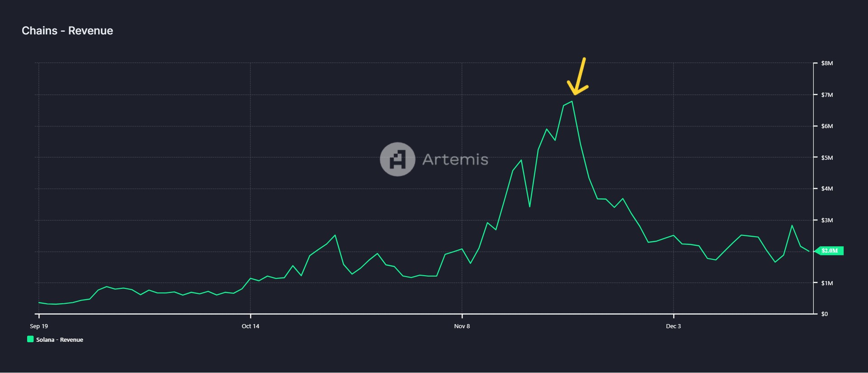Viewport: 868px width, 373px height.
Task: Click the $3M y-axis label
Action: click(x=827, y=220)
